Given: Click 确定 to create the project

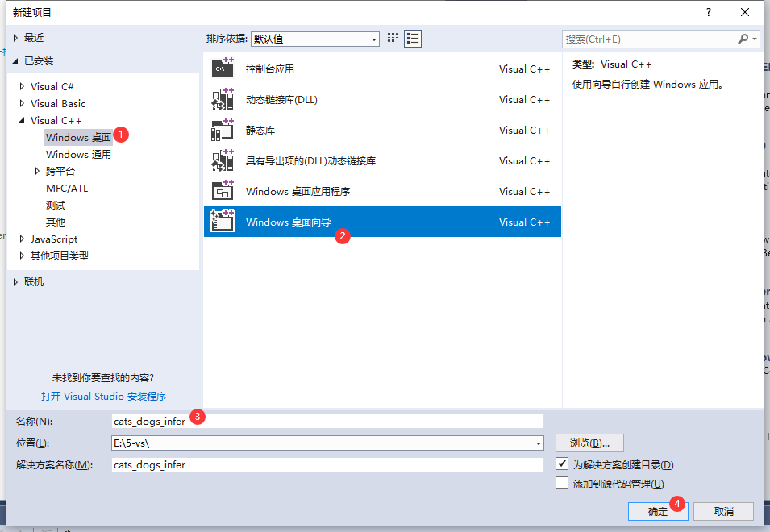Looking at the screenshot, I should 658,511.
